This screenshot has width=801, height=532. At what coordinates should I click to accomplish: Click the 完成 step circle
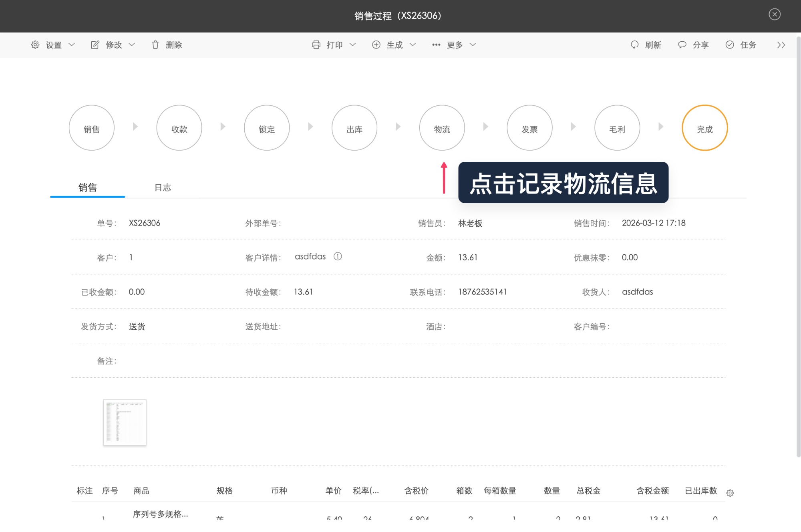(x=705, y=128)
